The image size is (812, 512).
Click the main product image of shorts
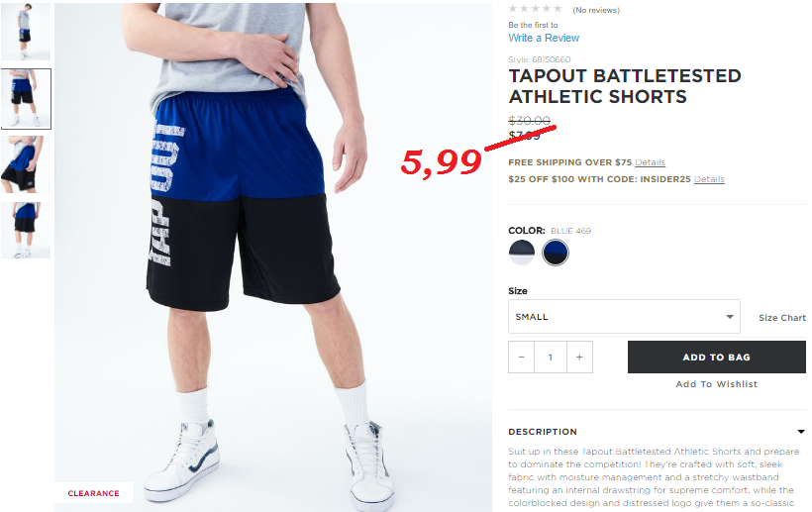[x=273, y=257]
